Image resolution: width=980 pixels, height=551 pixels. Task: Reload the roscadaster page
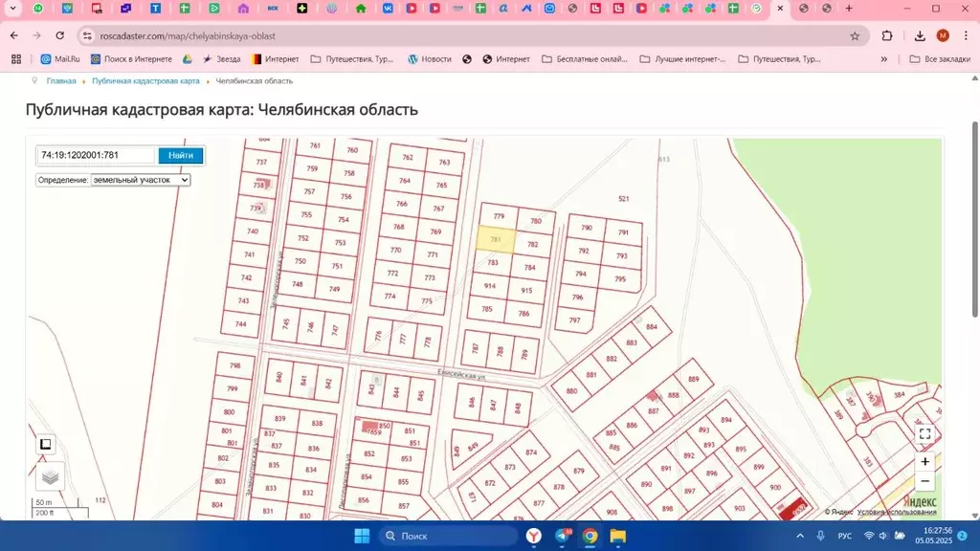click(60, 35)
